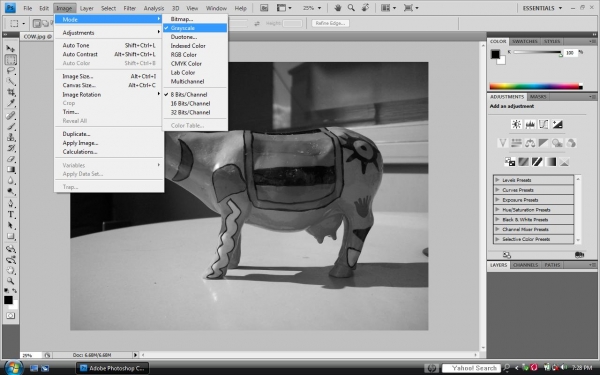This screenshot has width=600, height=375.
Task: Launch Bridge from the application bar
Action: pyautogui.click(x=264, y=8)
